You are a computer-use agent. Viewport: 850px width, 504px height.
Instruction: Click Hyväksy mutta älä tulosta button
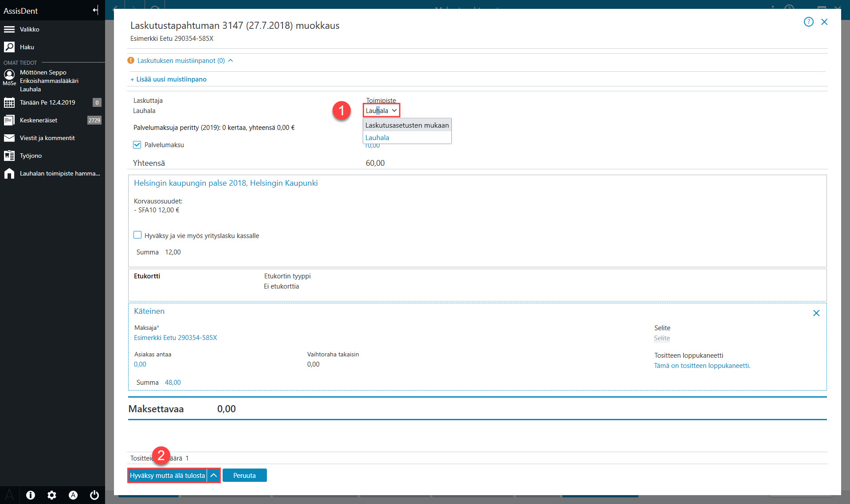tap(168, 475)
